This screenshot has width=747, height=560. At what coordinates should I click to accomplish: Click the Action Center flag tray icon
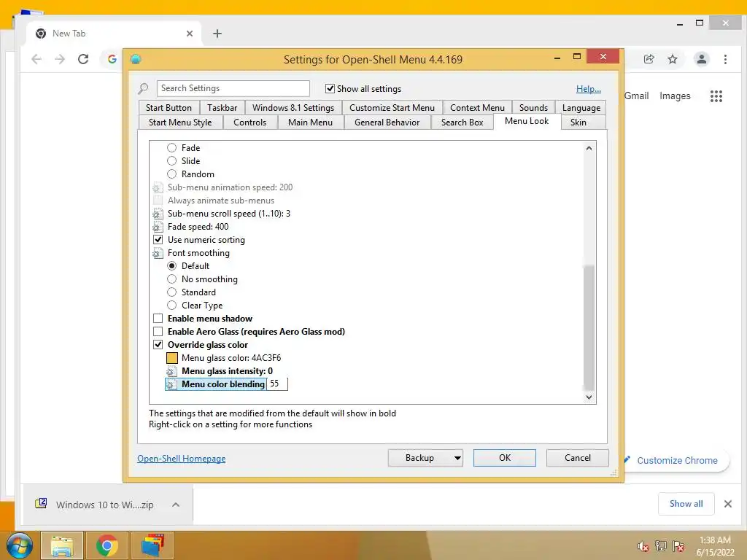point(678,546)
